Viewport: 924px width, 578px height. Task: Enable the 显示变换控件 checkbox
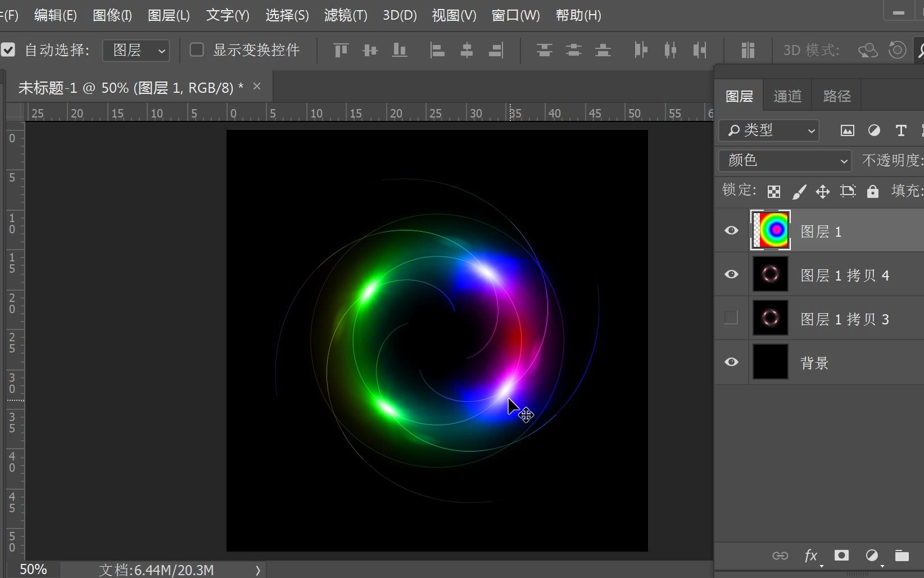pyautogui.click(x=196, y=50)
